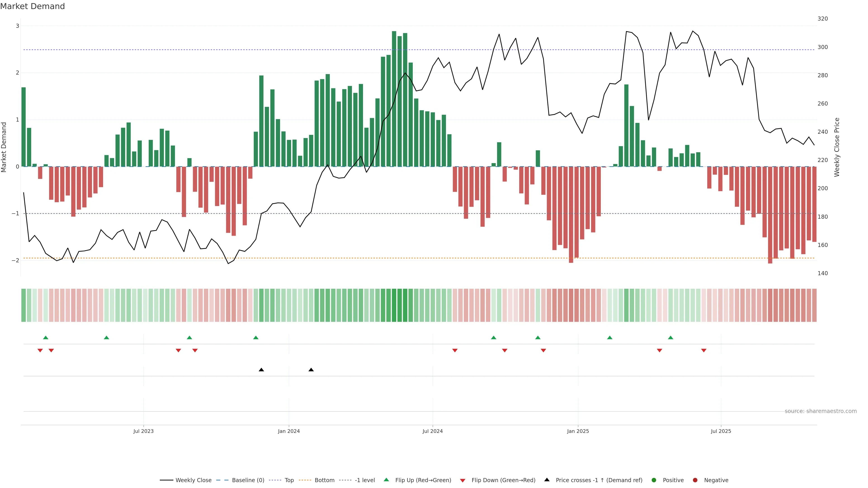
Task: Click green Flip Up triangle icon in legend
Action: click(x=387, y=480)
